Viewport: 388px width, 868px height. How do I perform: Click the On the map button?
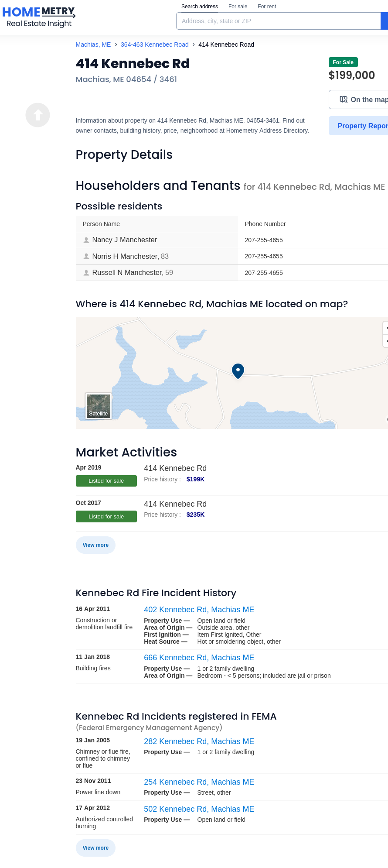pos(358,99)
